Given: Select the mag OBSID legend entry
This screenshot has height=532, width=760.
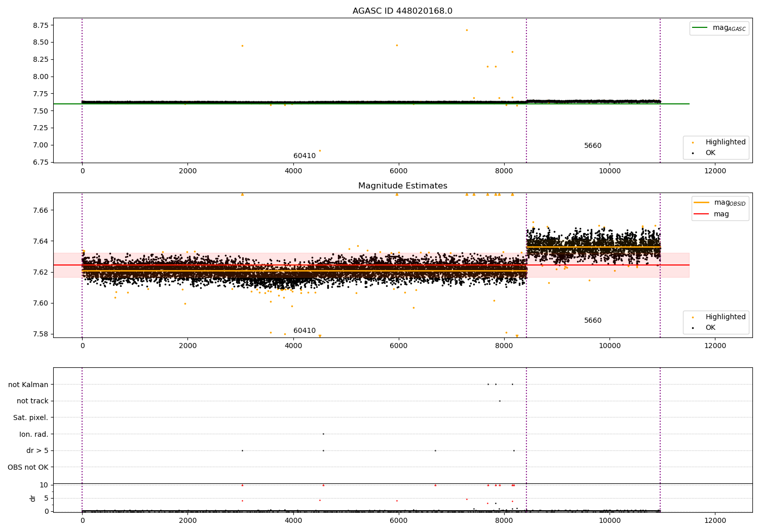Looking at the screenshot, I should coord(719,203).
